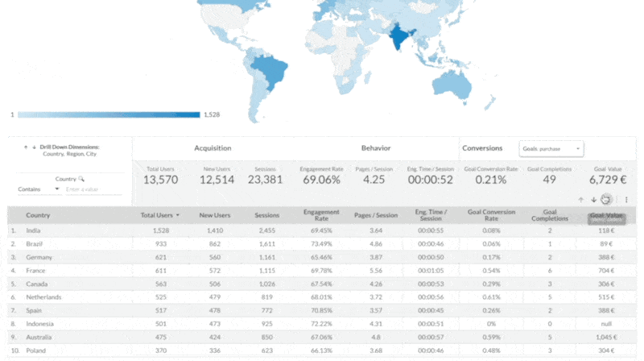
Task: Click Netherlands' Goal Conversion Rate cell 0.61%
Action: click(491, 297)
